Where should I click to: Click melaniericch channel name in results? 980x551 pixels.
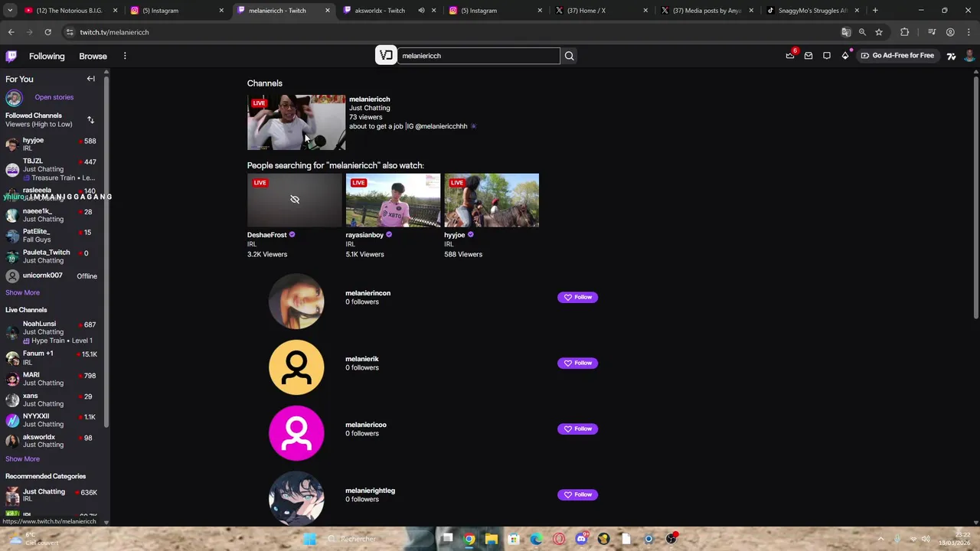click(x=369, y=99)
